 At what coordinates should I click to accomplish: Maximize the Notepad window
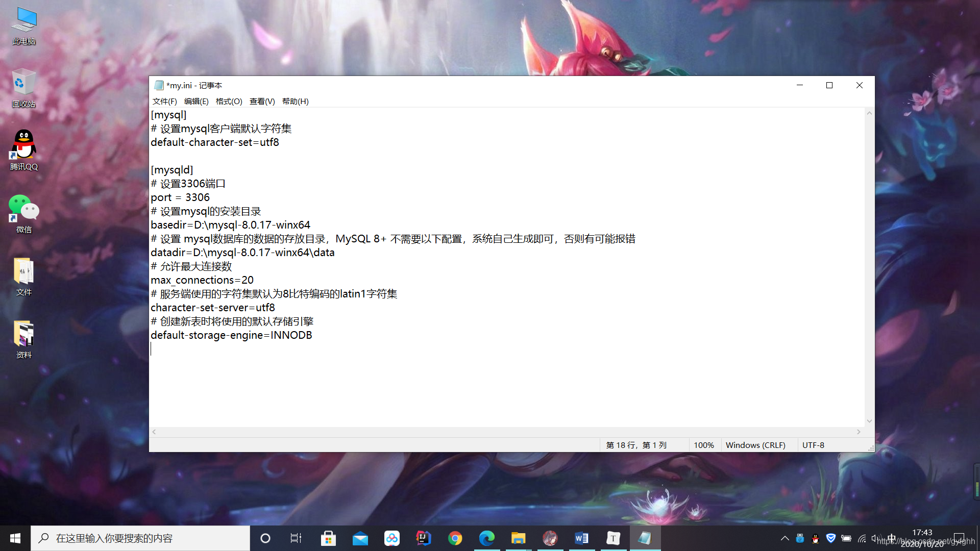pyautogui.click(x=829, y=85)
